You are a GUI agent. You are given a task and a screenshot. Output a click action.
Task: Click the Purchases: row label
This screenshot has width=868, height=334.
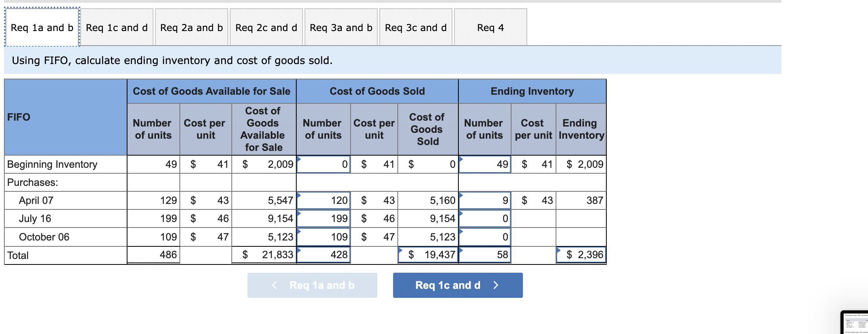[x=33, y=182]
